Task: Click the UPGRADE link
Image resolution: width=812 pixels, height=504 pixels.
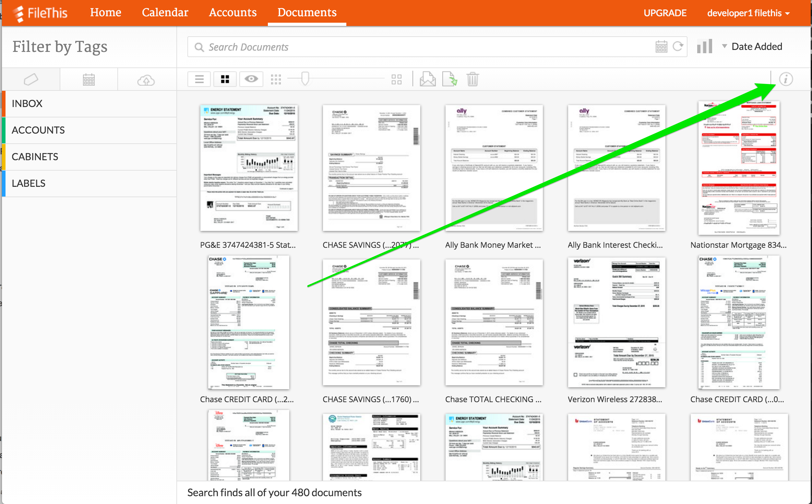Action: (665, 13)
